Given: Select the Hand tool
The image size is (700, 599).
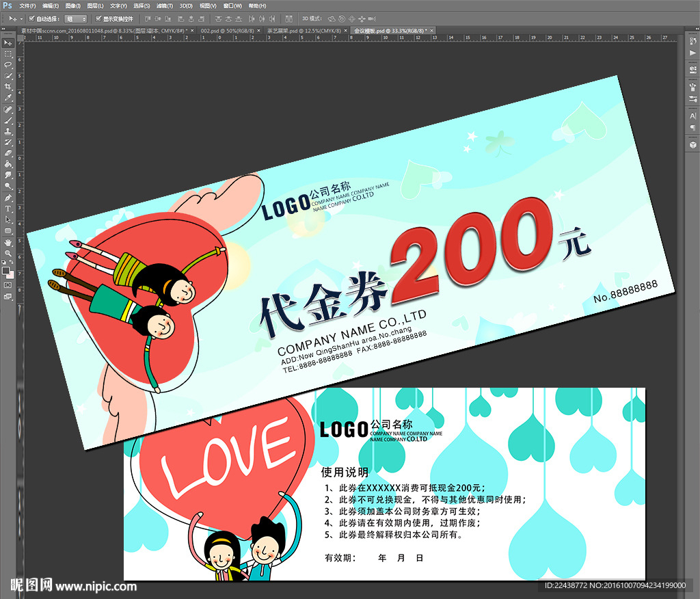Looking at the screenshot, I should point(8,243).
